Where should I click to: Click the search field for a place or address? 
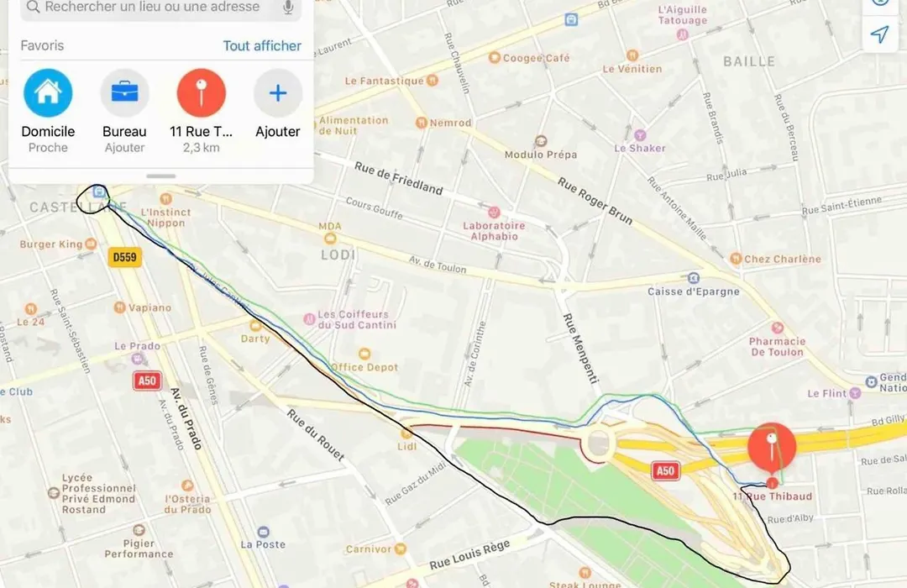pos(160,8)
